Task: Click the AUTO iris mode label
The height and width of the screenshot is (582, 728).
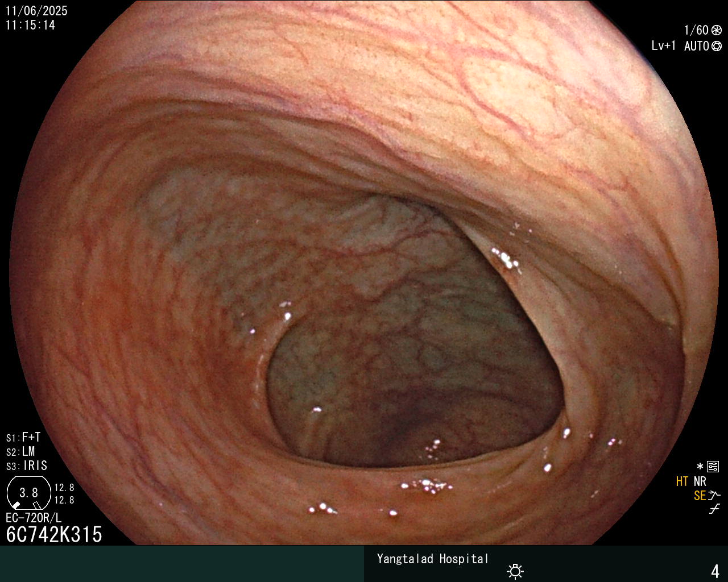Action: click(696, 46)
